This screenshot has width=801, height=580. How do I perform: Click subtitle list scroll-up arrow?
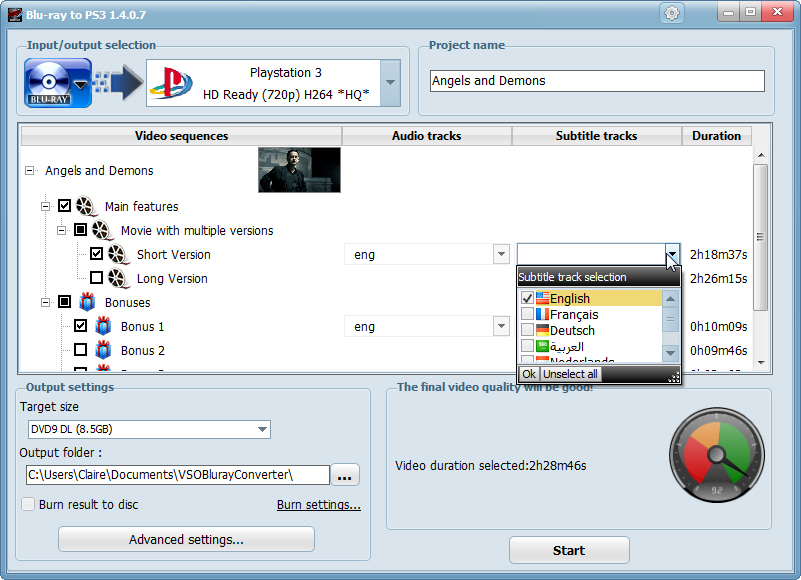pos(671,298)
